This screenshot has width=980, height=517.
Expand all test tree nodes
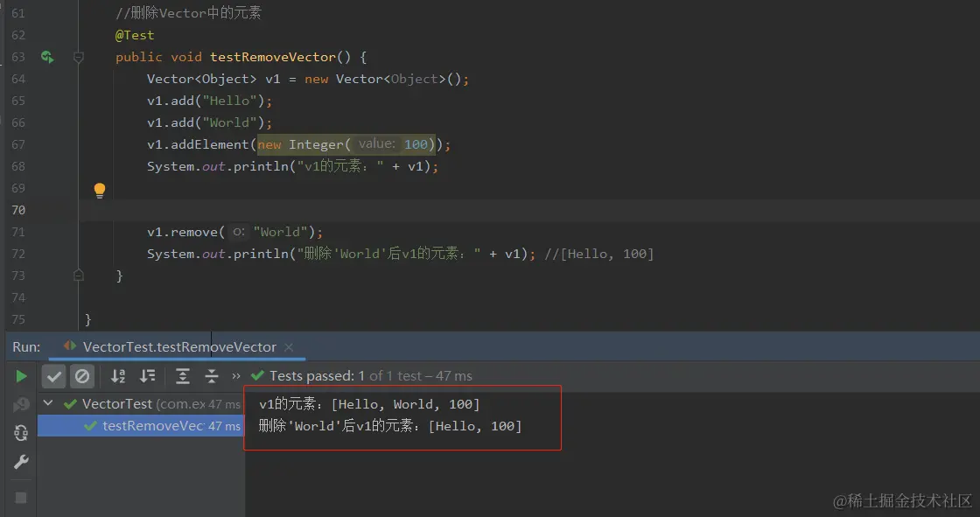[183, 375]
